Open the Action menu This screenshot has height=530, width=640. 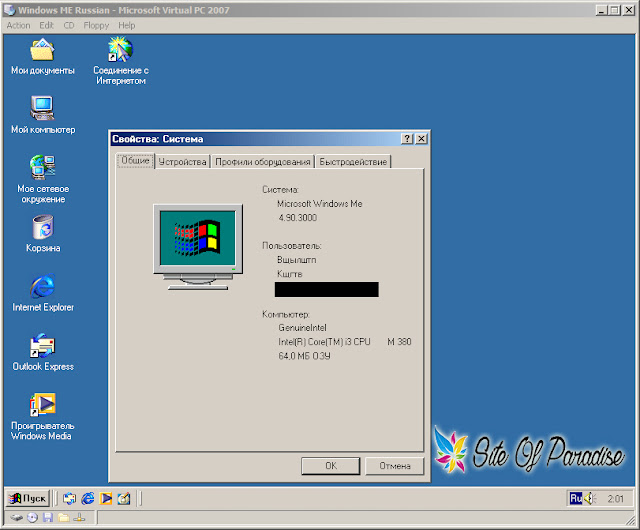click(18, 25)
